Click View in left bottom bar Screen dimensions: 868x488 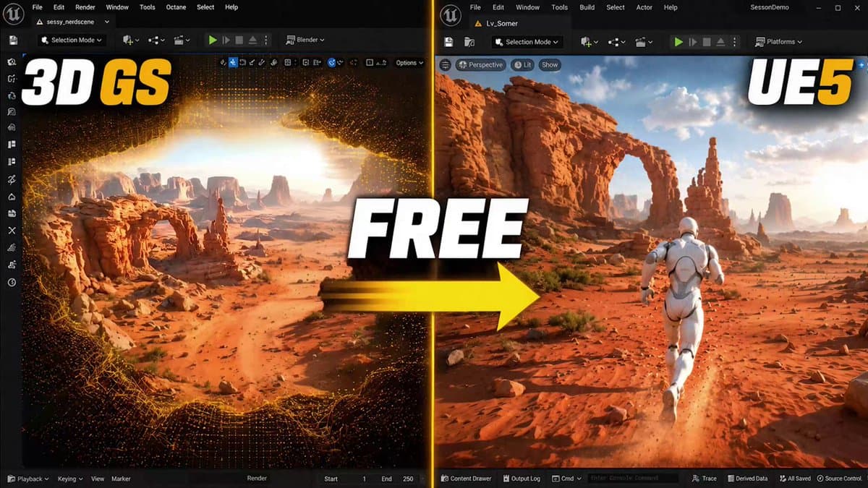97,479
